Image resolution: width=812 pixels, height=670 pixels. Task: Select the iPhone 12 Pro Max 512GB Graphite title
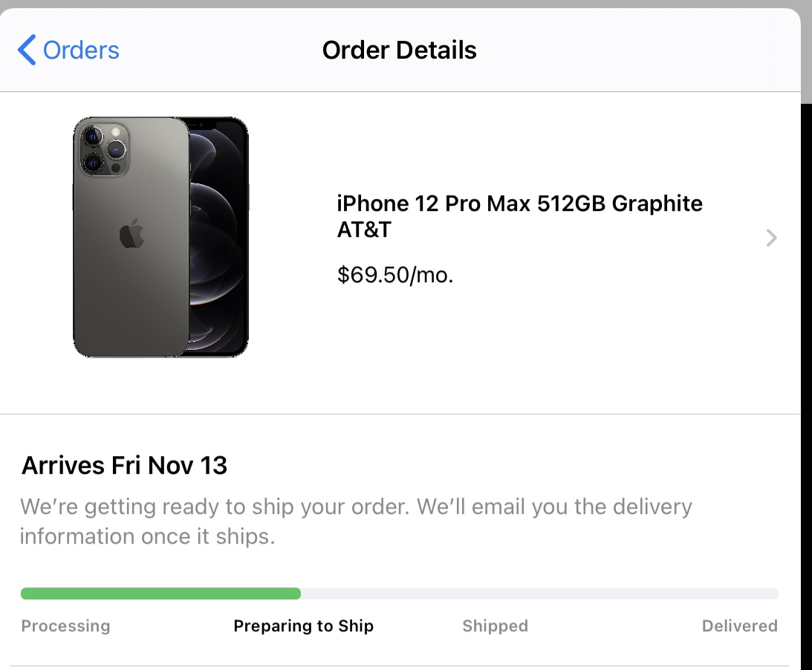[x=519, y=204]
